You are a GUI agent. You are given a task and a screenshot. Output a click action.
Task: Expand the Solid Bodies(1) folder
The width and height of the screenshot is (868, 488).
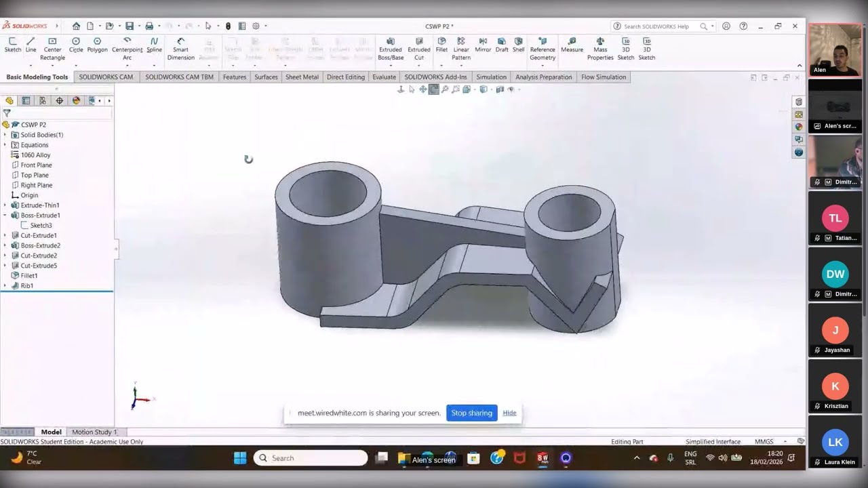click(x=5, y=135)
